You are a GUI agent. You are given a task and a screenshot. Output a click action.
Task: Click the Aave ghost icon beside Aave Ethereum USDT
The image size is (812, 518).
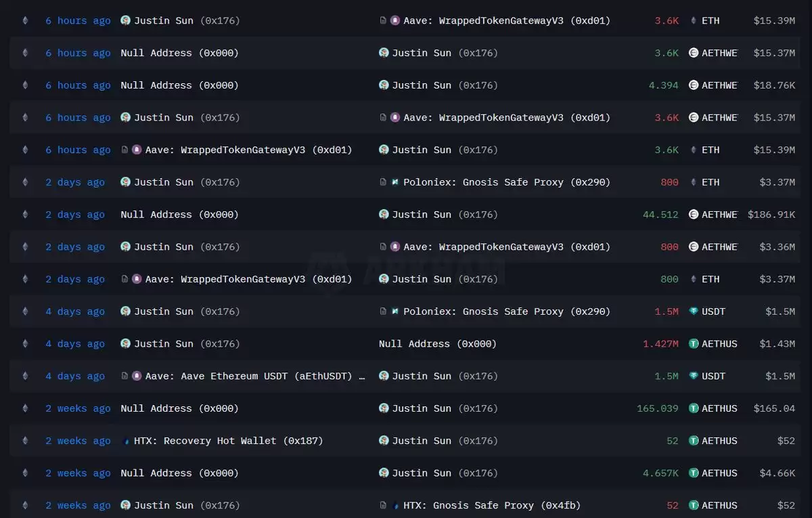(x=137, y=376)
